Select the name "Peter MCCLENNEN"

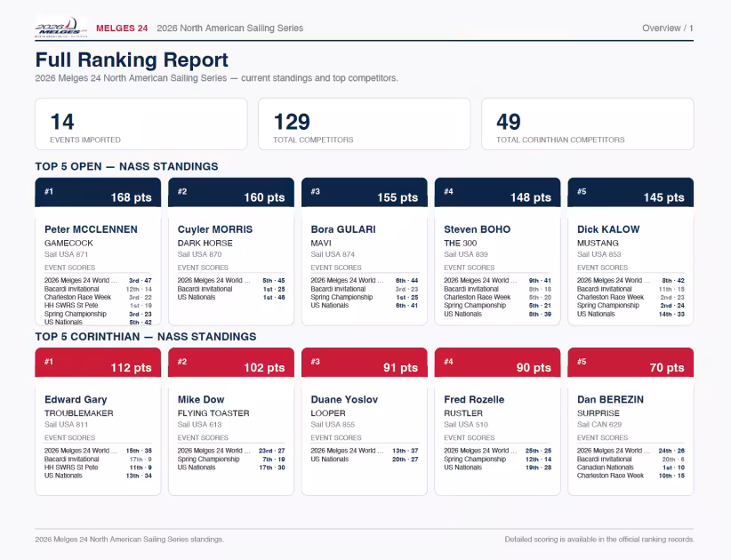click(91, 229)
